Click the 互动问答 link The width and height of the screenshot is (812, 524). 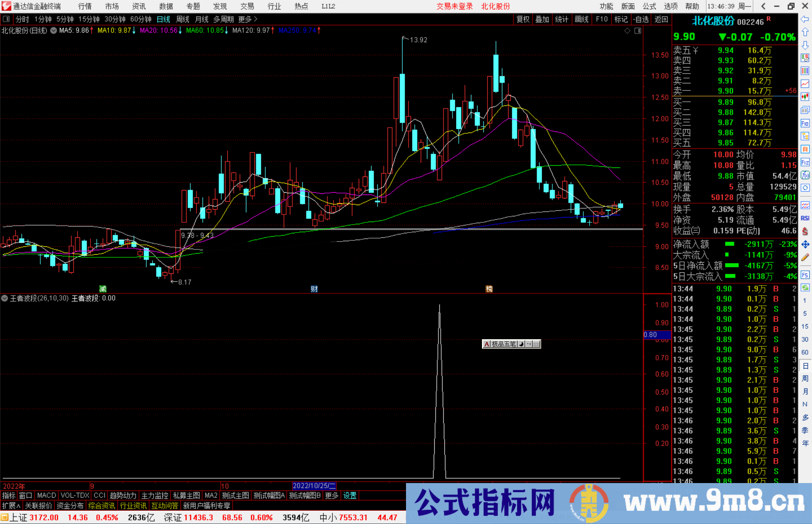(x=165, y=506)
